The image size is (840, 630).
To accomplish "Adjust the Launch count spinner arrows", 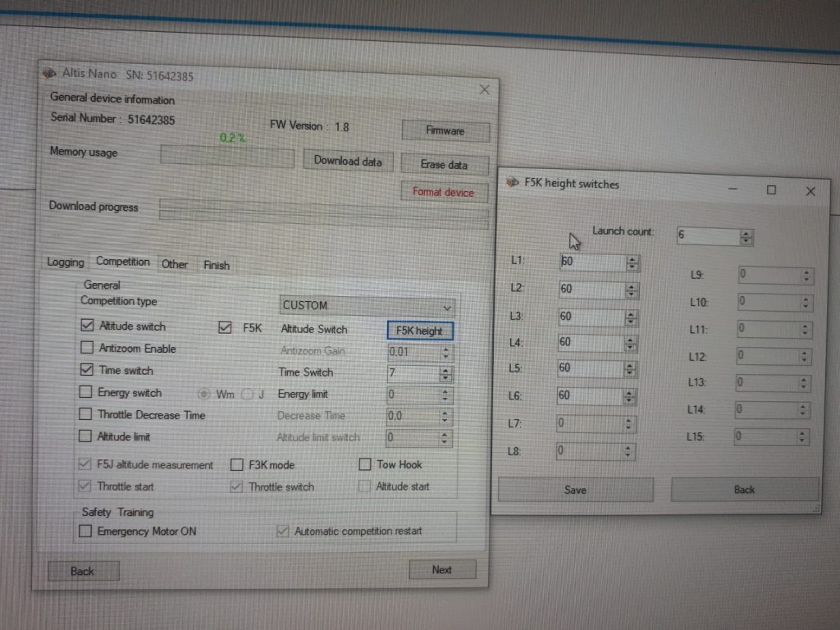I will [x=746, y=237].
